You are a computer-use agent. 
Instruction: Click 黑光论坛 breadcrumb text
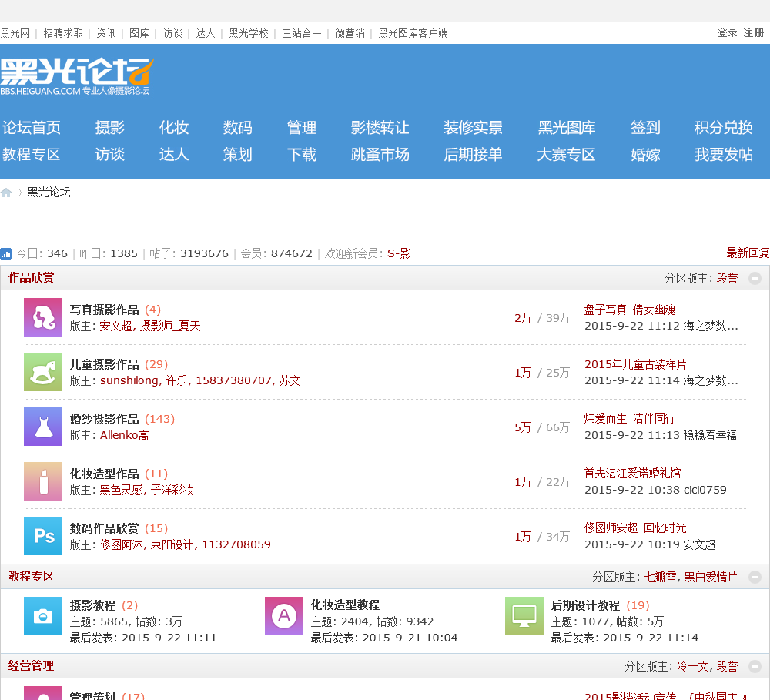(x=49, y=192)
